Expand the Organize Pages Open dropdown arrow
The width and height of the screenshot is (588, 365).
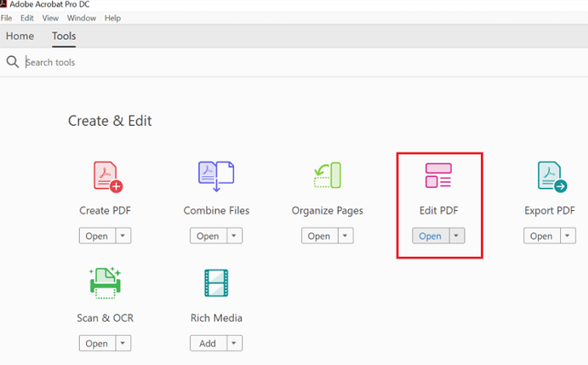point(345,236)
